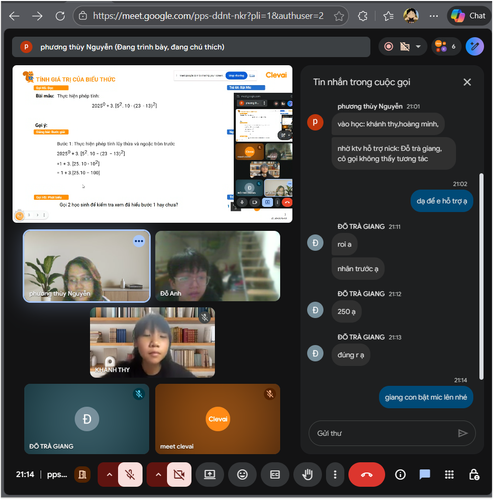Open host controls lock icon
Viewport: 493px width, 500px height.
474,475
